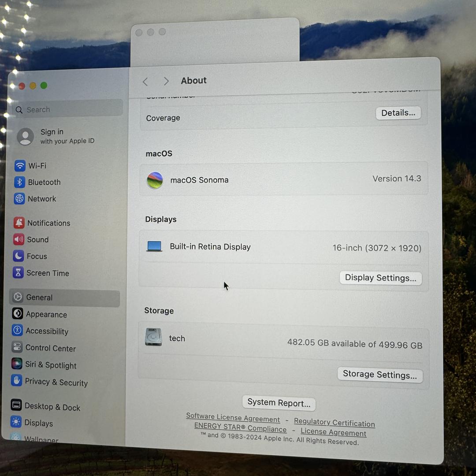Screen dimensions: 476x476
Task: Click the 16-inch (3072 × 1920) text
Action: coord(377,248)
